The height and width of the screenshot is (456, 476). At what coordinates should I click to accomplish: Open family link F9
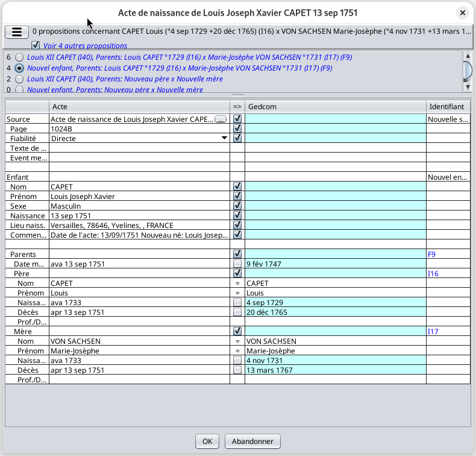[431, 255]
